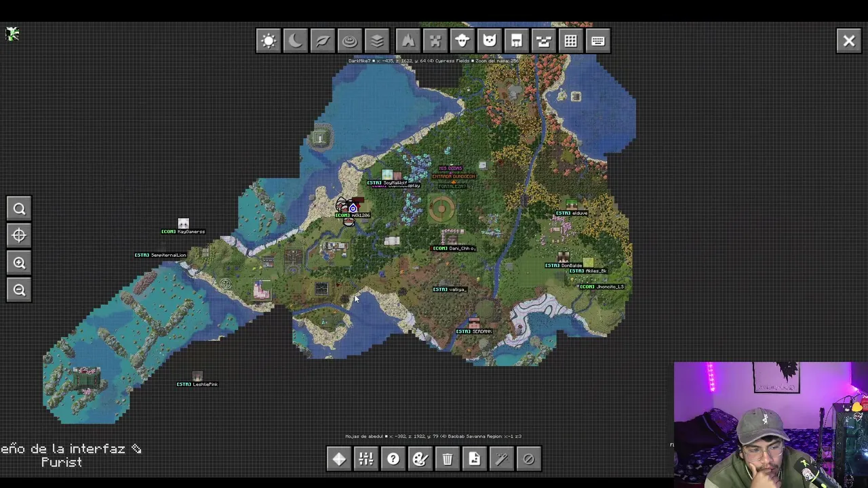Click the '[STR] SoyMaiWolf' name label

point(387,182)
